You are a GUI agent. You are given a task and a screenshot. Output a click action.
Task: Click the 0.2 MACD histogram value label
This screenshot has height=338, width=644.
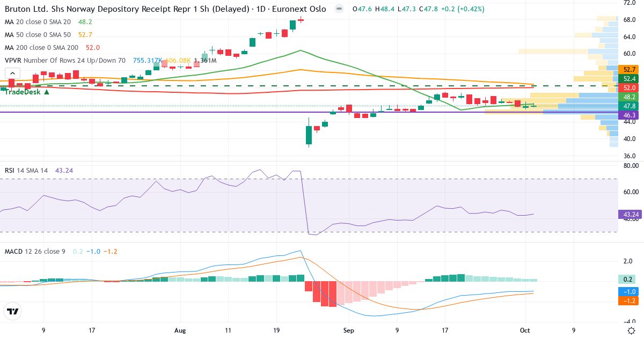pyautogui.click(x=627, y=280)
